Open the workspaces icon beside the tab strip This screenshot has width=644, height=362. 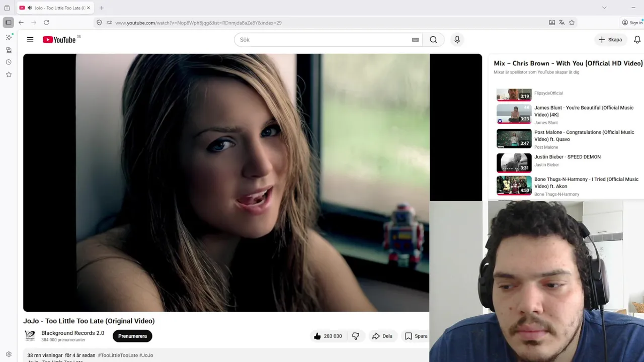[7, 8]
